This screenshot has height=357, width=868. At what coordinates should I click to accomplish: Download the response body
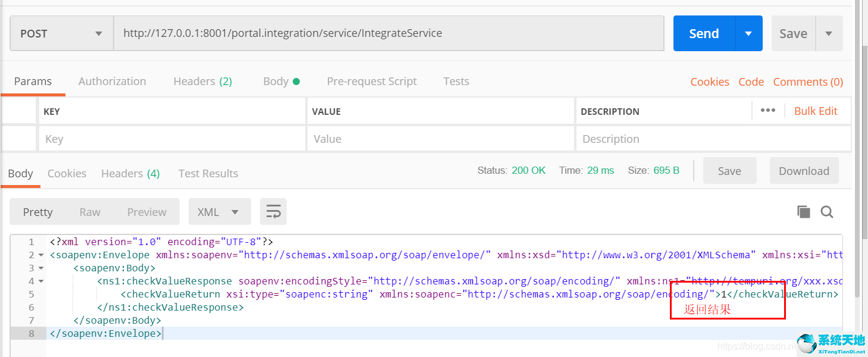[804, 171]
